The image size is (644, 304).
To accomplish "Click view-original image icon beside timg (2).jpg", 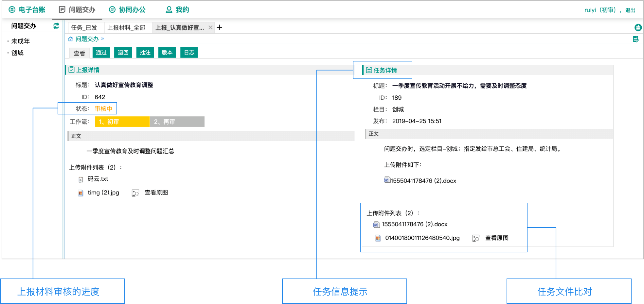I will tap(135, 193).
